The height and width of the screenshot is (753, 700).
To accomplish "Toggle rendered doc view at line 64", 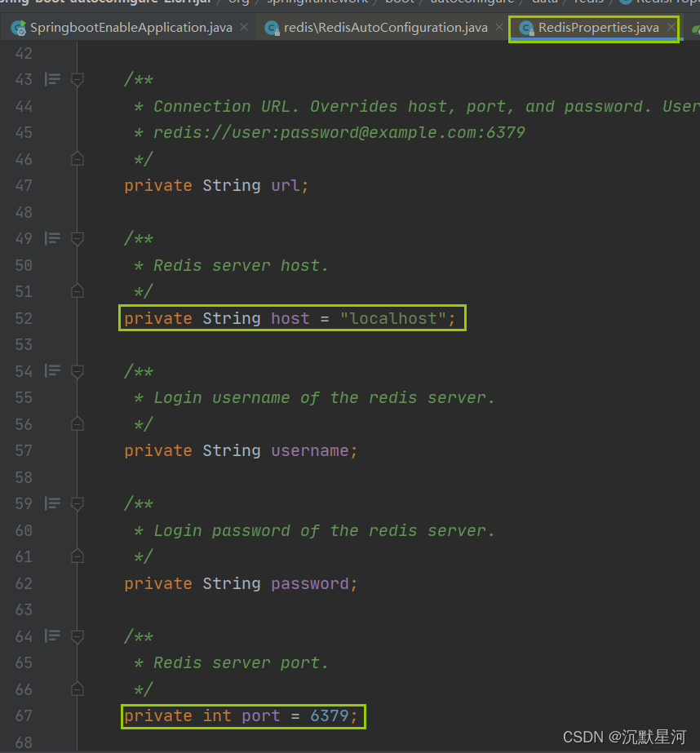I will point(52,636).
